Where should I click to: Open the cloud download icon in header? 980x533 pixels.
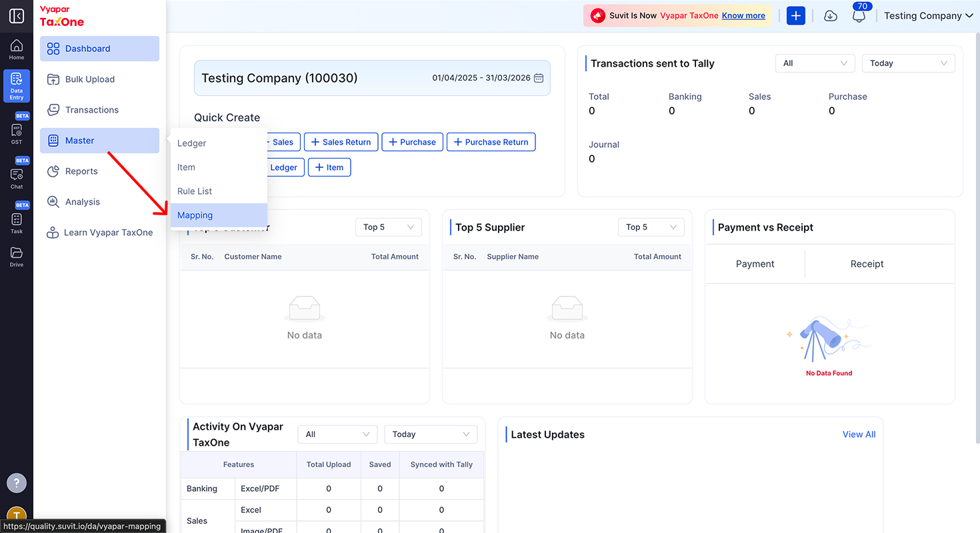tap(831, 16)
